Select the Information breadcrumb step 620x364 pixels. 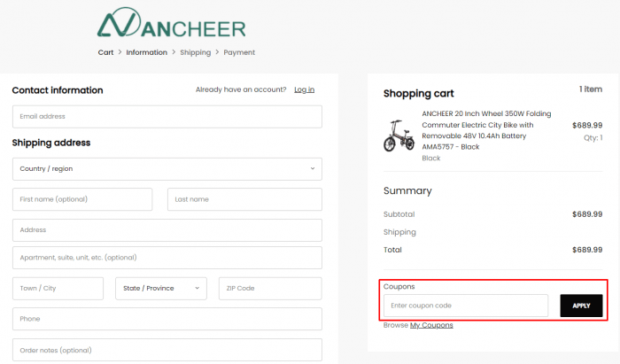coord(147,52)
